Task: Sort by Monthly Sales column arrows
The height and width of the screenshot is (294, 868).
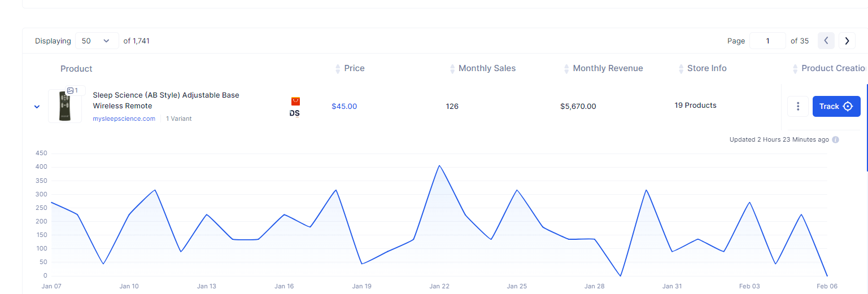Action: pyautogui.click(x=452, y=68)
